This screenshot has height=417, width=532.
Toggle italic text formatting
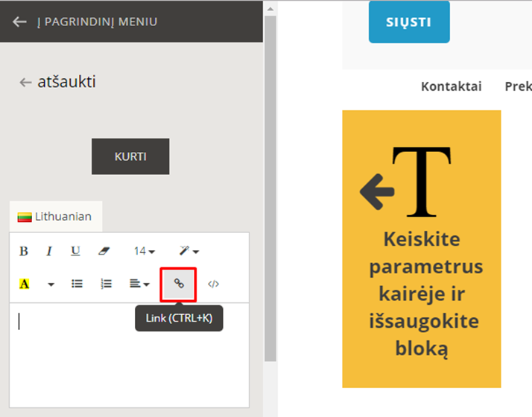49,251
